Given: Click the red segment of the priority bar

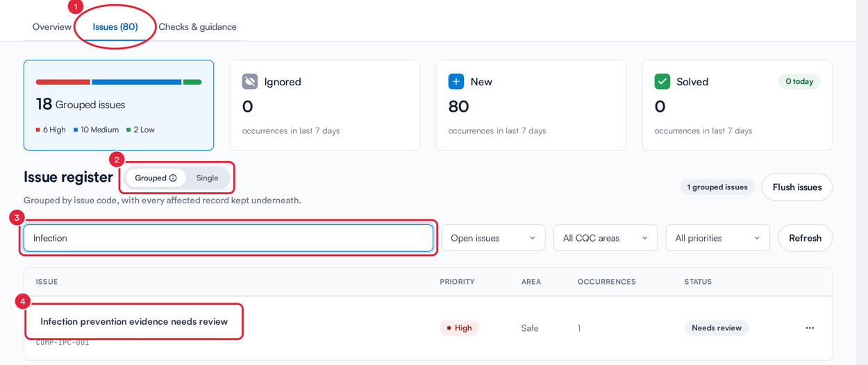Looking at the screenshot, I should tap(63, 82).
